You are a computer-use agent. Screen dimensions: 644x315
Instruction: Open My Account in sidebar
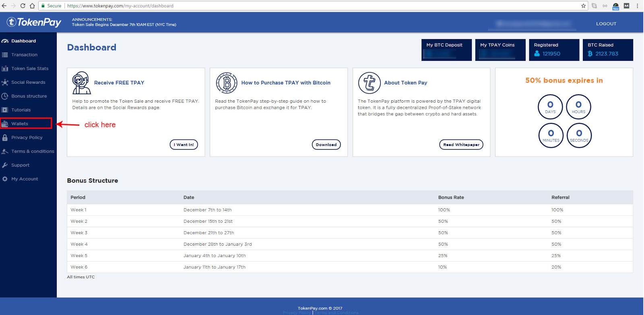coord(25,179)
